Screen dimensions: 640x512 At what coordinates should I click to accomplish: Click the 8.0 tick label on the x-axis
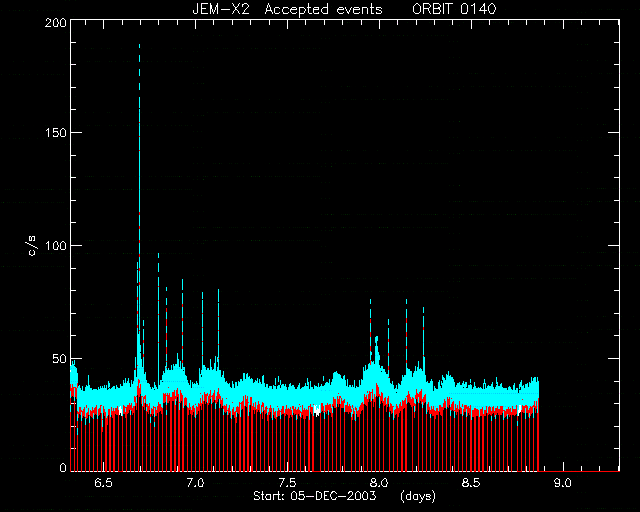(x=379, y=483)
